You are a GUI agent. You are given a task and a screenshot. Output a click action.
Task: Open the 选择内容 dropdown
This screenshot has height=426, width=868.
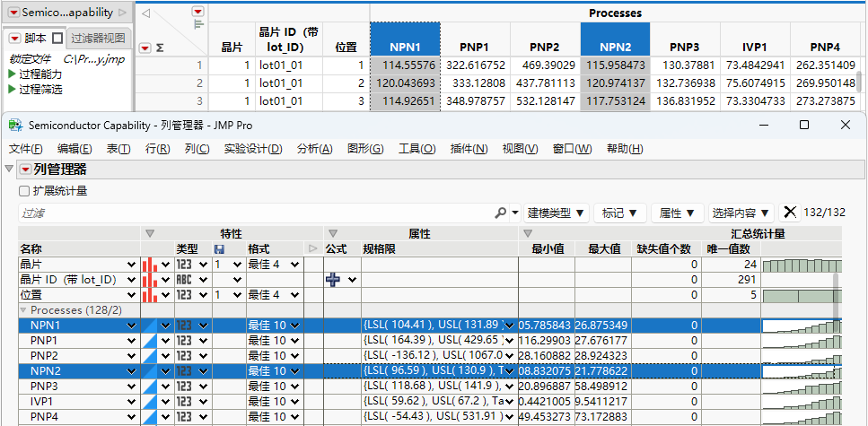pyautogui.click(x=741, y=213)
